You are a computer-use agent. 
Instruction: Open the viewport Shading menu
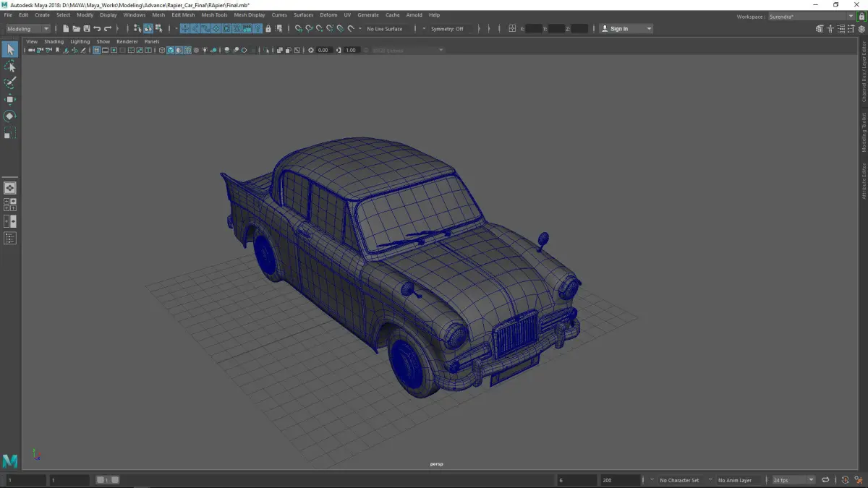pyautogui.click(x=54, y=41)
